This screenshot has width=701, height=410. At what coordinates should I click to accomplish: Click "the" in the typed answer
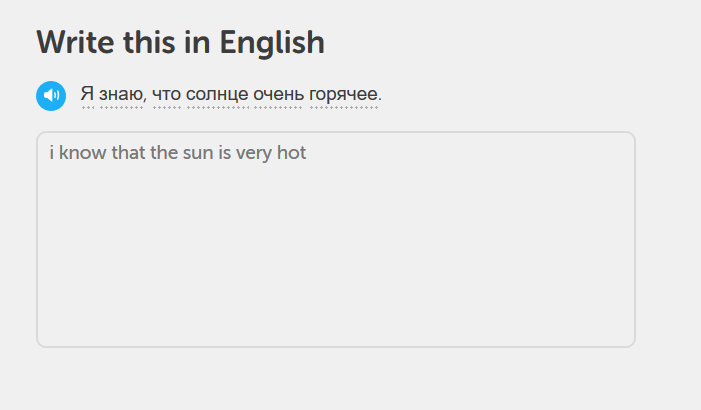coord(165,155)
